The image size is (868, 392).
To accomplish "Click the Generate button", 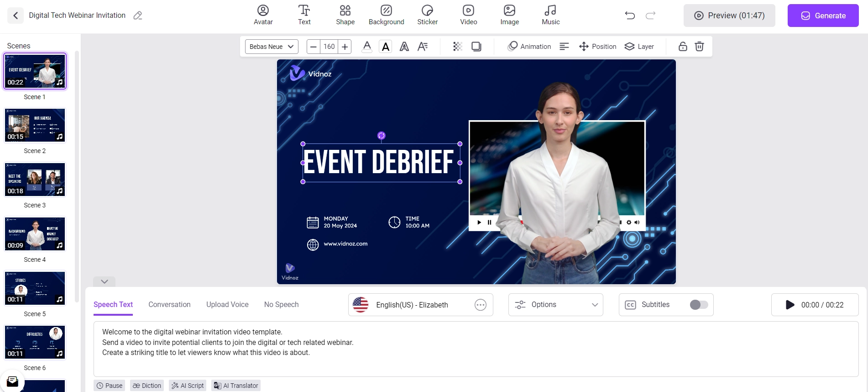I will 823,16.
